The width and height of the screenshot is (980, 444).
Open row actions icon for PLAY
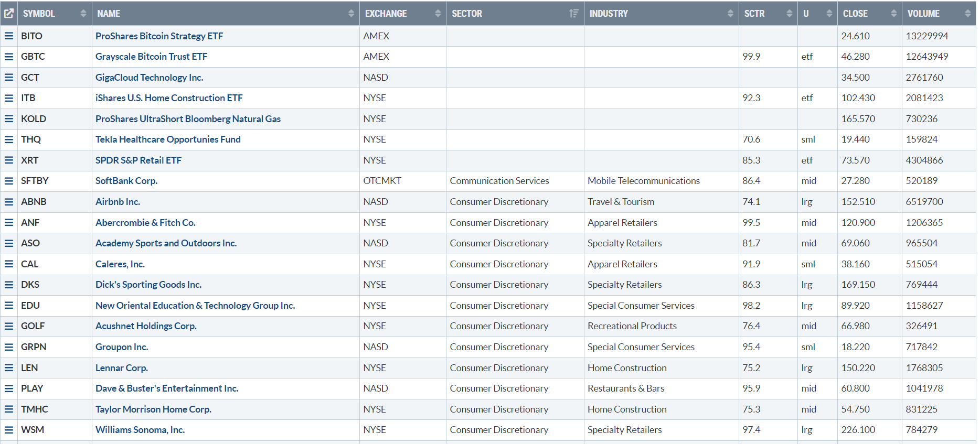coord(9,388)
